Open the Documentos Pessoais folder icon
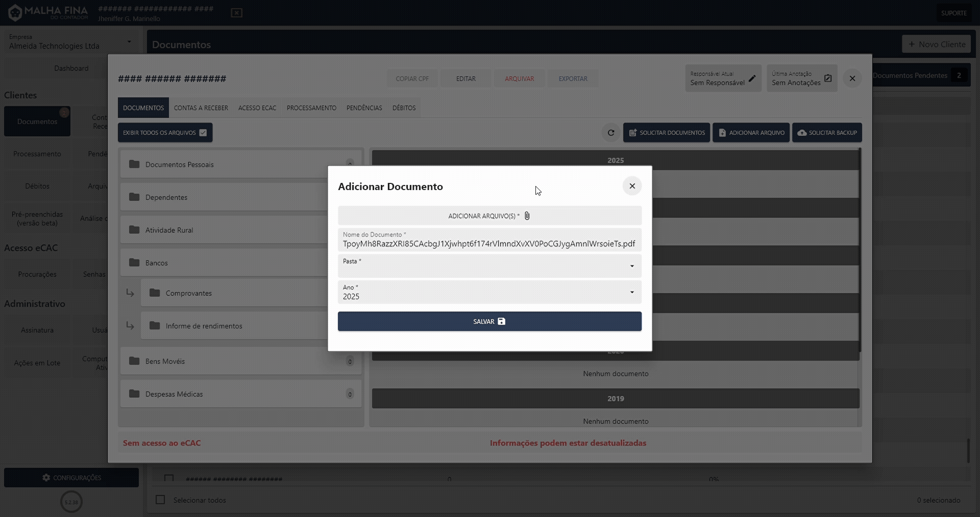This screenshot has height=517, width=980. (x=134, y=164)
